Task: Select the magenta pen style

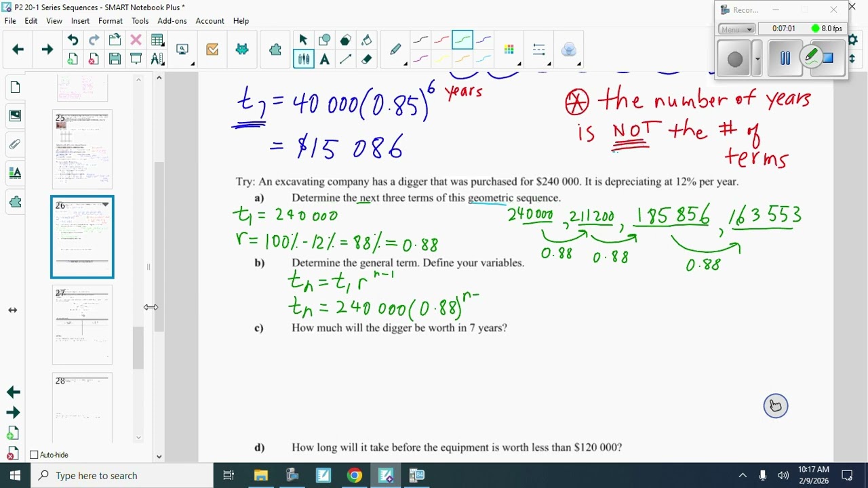Action: pos(420,59)
